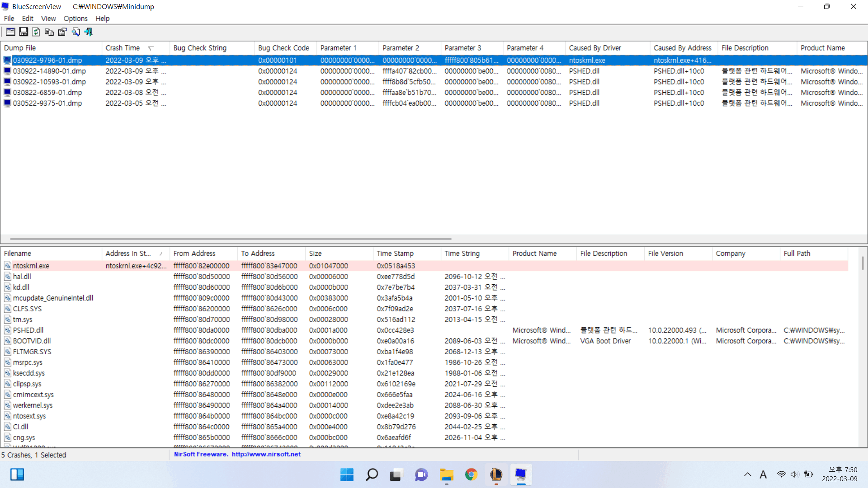Select dump 030922-9796-01.dmp row

pyautogui.click(x=434, y=60)
